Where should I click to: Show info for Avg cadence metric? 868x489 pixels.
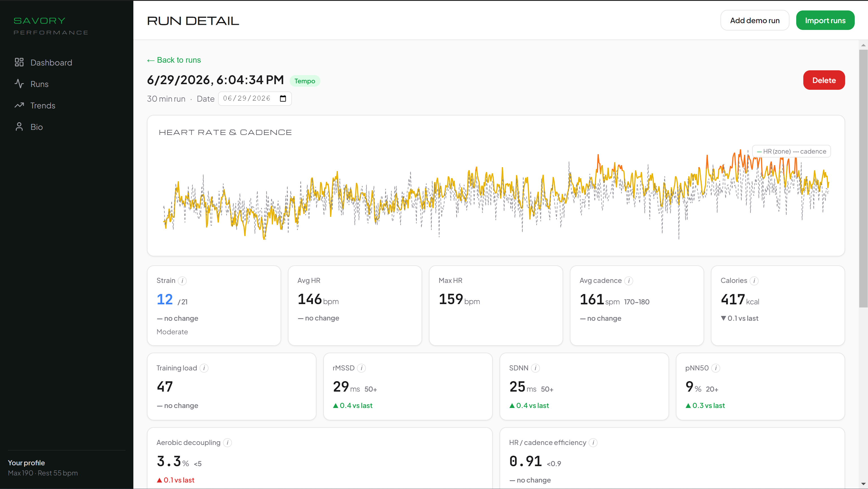coord(629,281)
